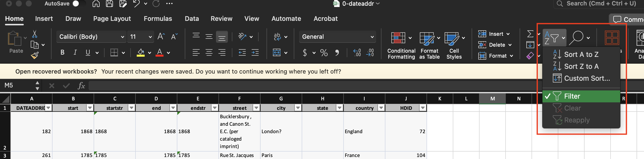The width and height of the screenshot is (644, 159).
Task: Apply Bold formatting
Action: tap(62, 52)
